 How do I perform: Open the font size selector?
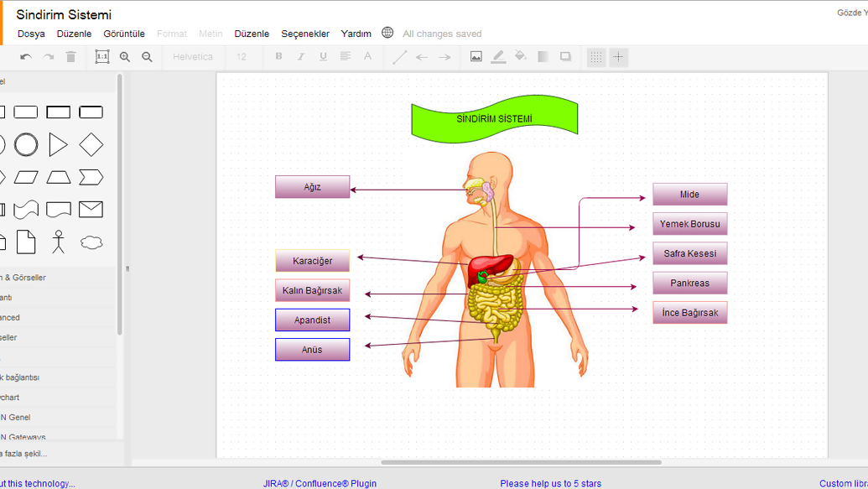[242, 56]
